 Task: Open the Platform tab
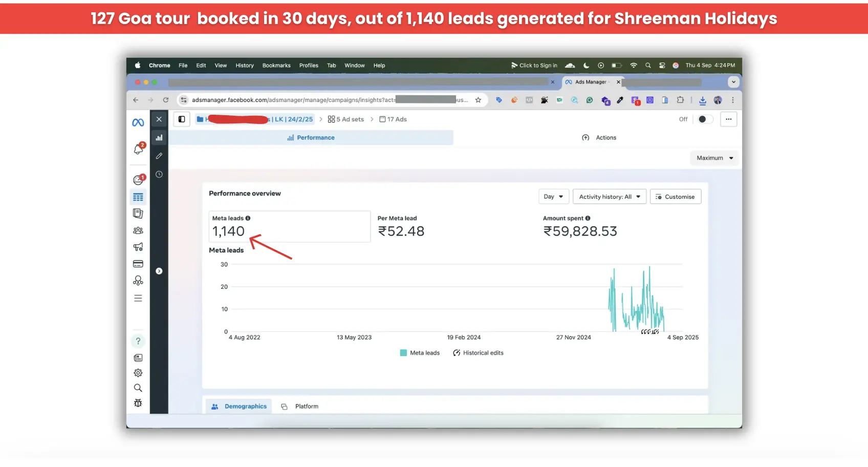(300, 407)
